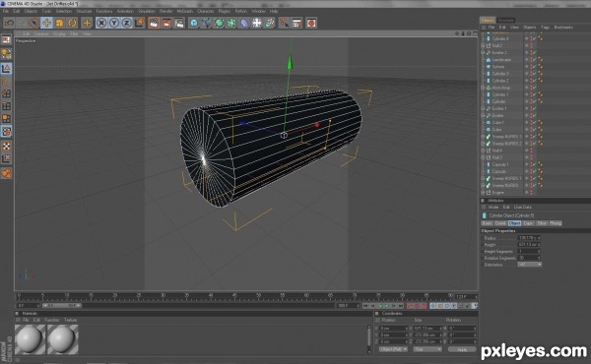591x364 pixels.
Task: Open the Size mode dropdown in Coordinates
Action: tap(427, 349)
